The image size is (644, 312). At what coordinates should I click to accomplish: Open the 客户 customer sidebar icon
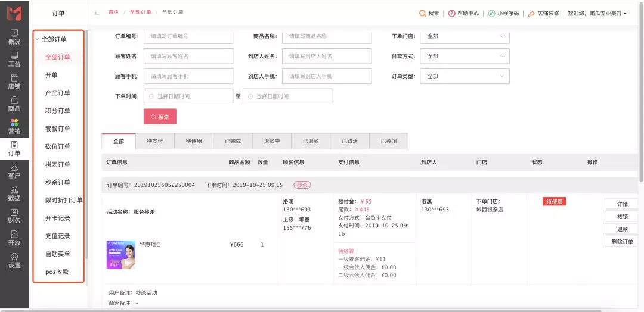(x=14, y=171)
